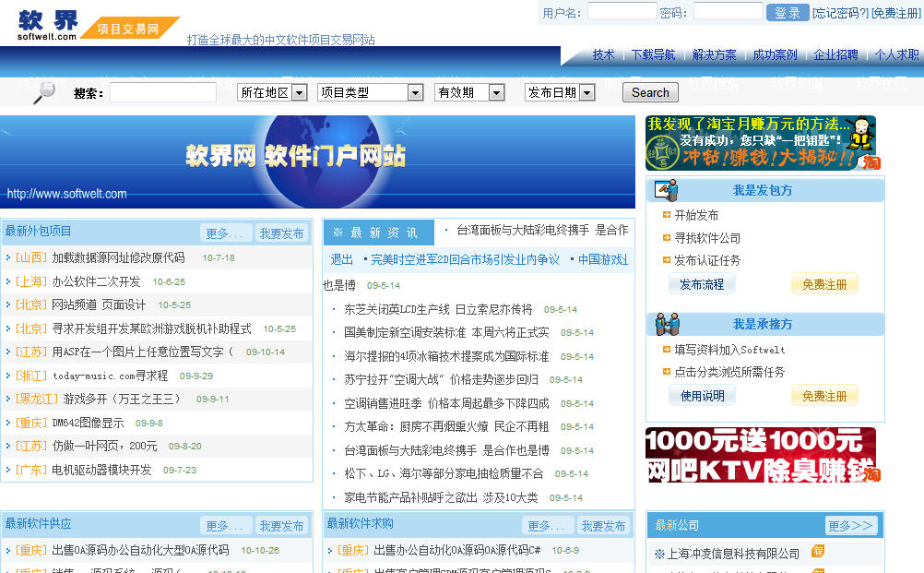Focus the 用户名 input field
This screenshot has height=573, width=924.
(x=622, y=12)
